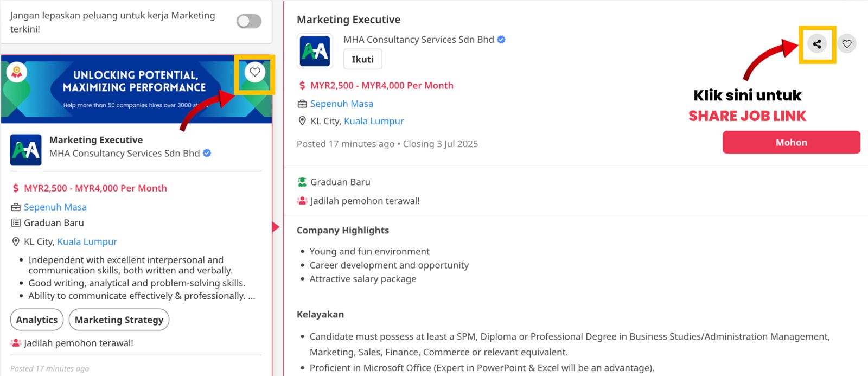Click the Ikuti follow button
868x376 pixels.
coord(363,59)
